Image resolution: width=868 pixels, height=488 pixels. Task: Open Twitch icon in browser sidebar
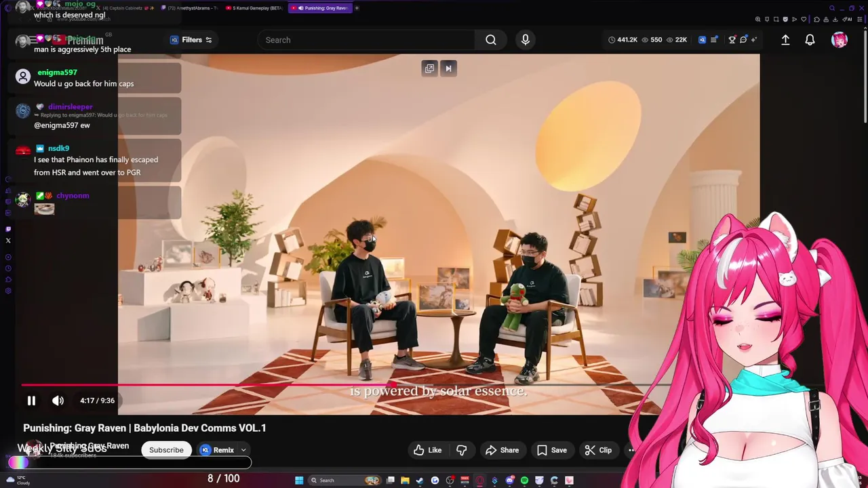[x=8, y=229]
